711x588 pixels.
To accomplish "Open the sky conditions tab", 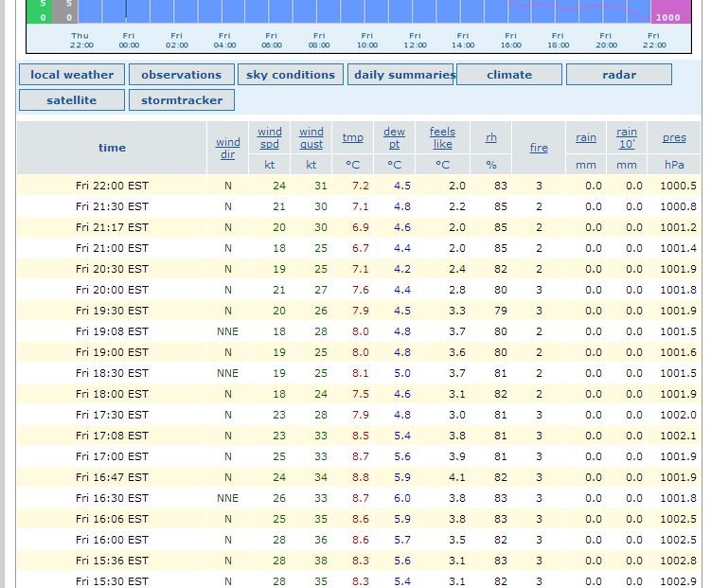I will (x=291, y=75).
